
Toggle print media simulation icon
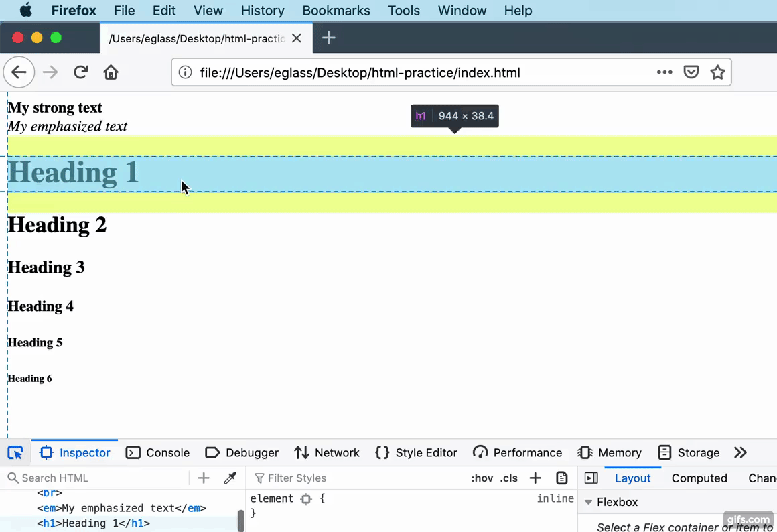click(x=561, y=478)
